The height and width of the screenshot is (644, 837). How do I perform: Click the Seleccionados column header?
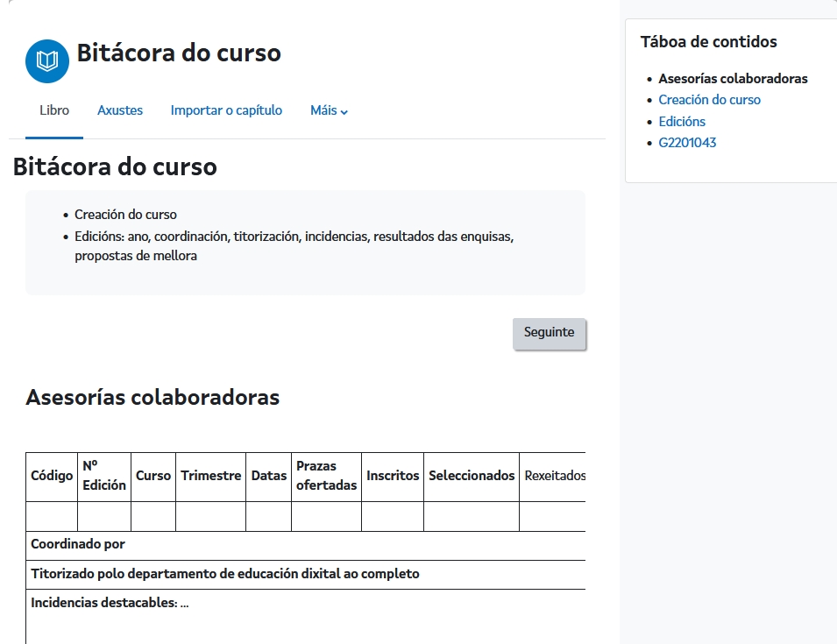(x=472, y=476)
